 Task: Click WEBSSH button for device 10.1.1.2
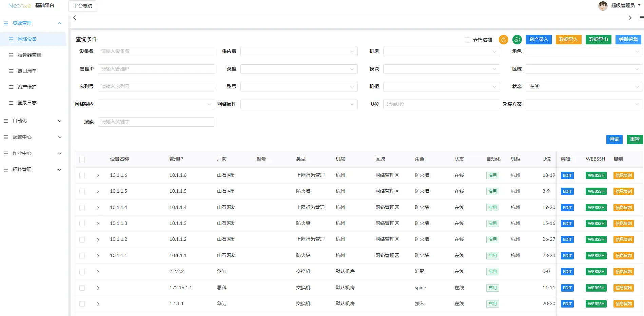[596, 240]
